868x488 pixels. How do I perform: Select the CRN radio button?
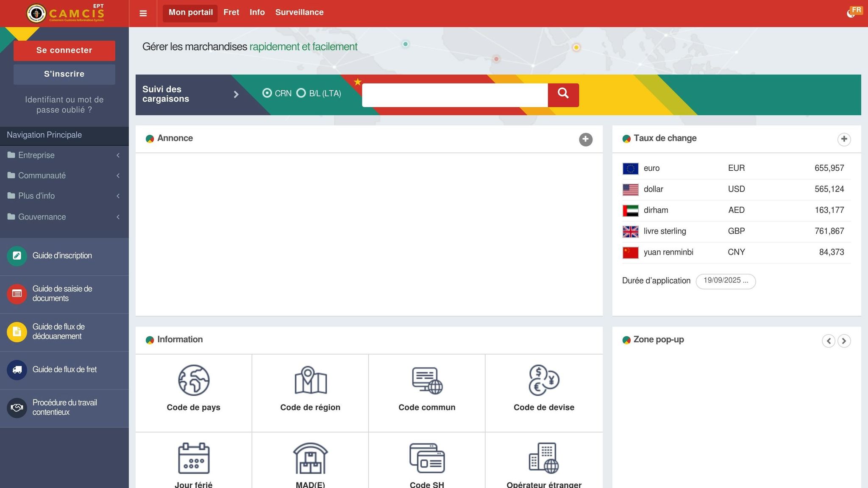[267, 93]
